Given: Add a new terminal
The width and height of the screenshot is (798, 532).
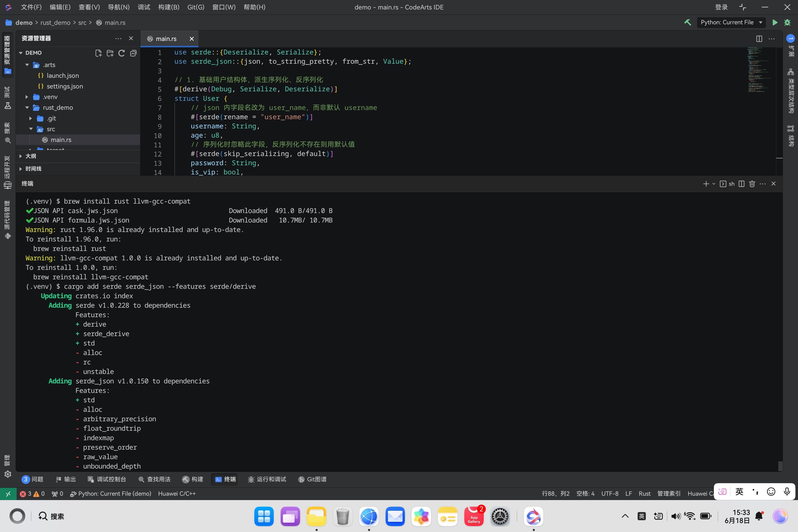Looking at the screenshot, I should tap(706, 184).
